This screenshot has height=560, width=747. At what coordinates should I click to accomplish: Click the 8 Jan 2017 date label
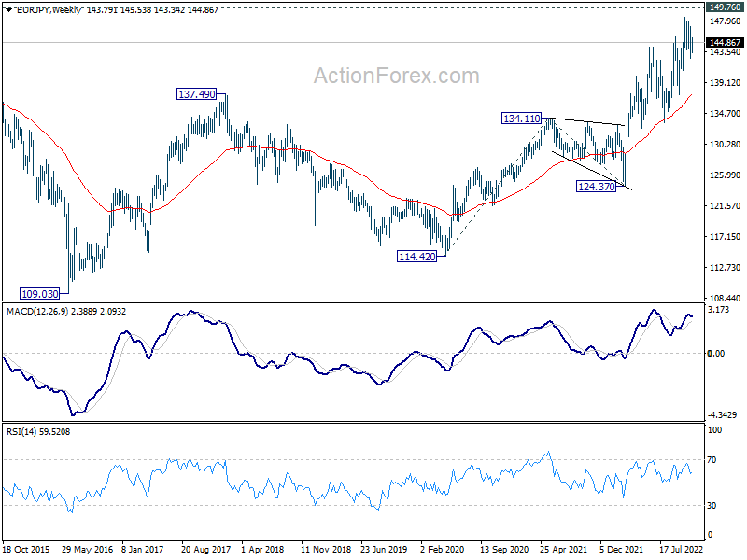pos(143,550)
